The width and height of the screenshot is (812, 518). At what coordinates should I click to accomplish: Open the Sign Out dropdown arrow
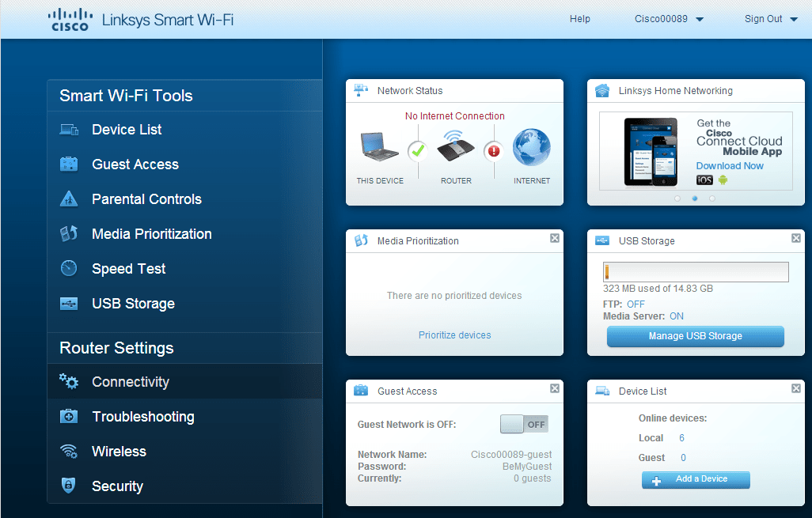coord(794,18)
